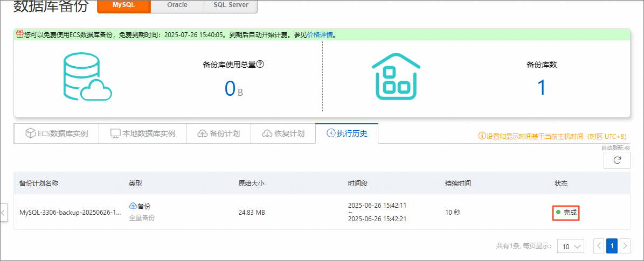Image resolution: width=644 pixels, height=261 pixels.
Task: Click the 自动刷新 countdown text
Action: point(615,148)
